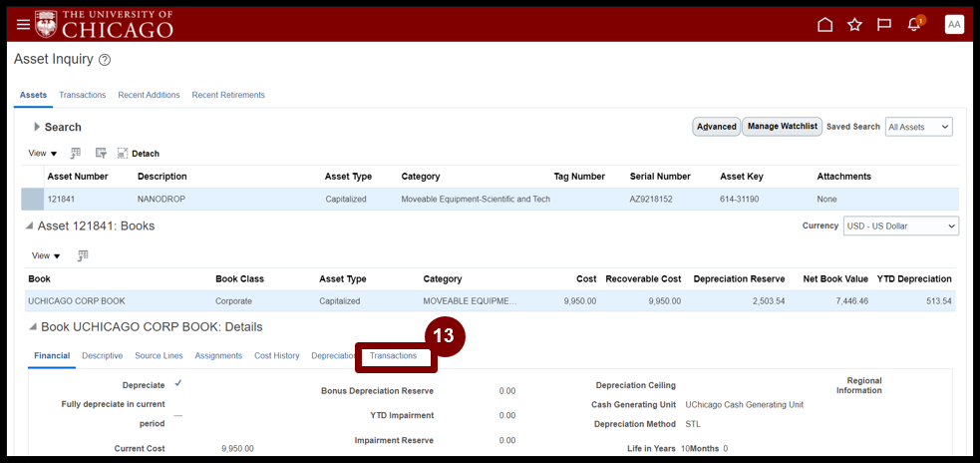Viewport: 980px width, 463px height.
Task: Go to the Home icon
Action: pyautogui.click(x=825, y=24)
